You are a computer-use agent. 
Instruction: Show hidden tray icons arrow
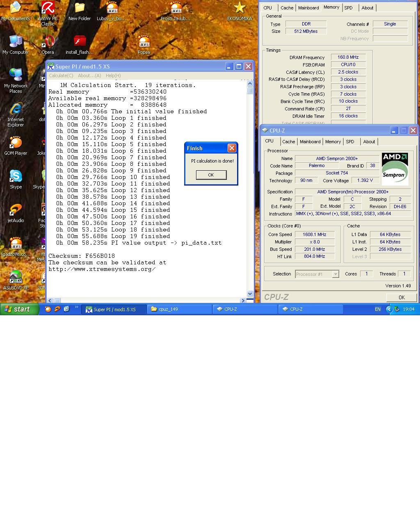tap(389, 309)
